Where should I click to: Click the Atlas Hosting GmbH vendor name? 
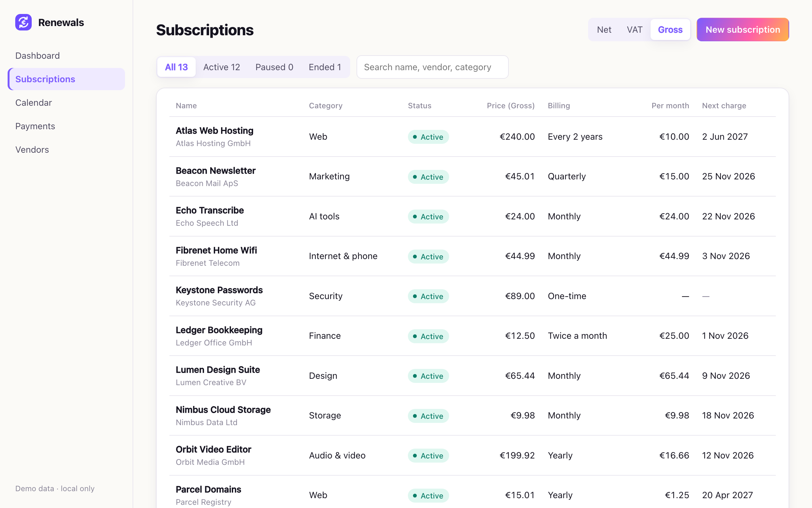coord(213,143)
